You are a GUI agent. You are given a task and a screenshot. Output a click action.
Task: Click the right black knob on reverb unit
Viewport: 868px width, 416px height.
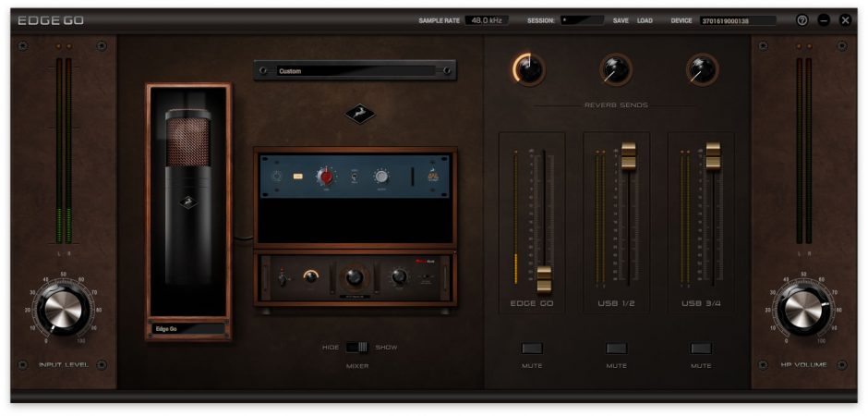399,276
